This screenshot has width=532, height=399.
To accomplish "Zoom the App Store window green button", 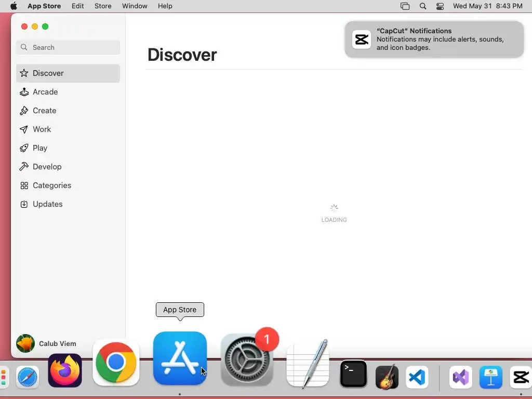I will pos(45,26).
